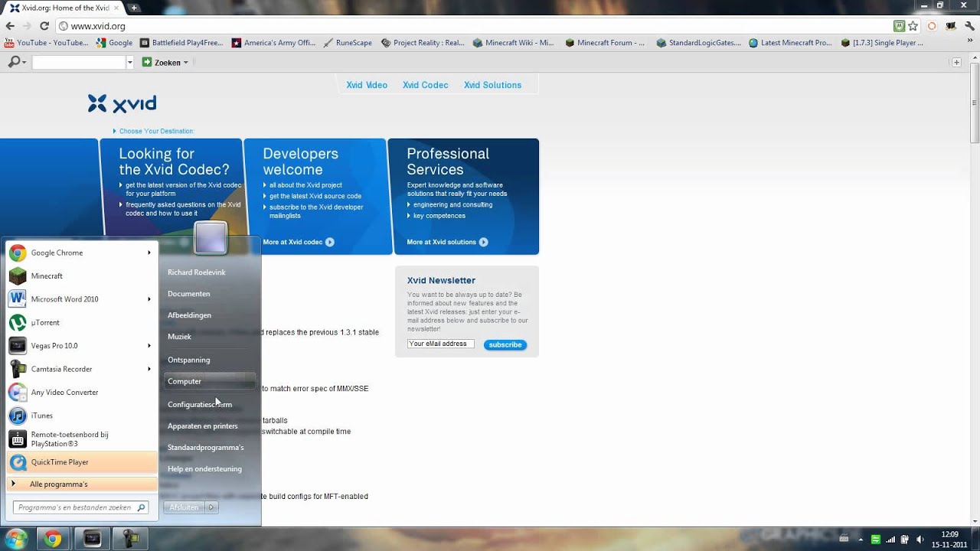Viewport: 980px width, 551px height.
Task: Open Apparaten en printers
Action: [203, 425]
